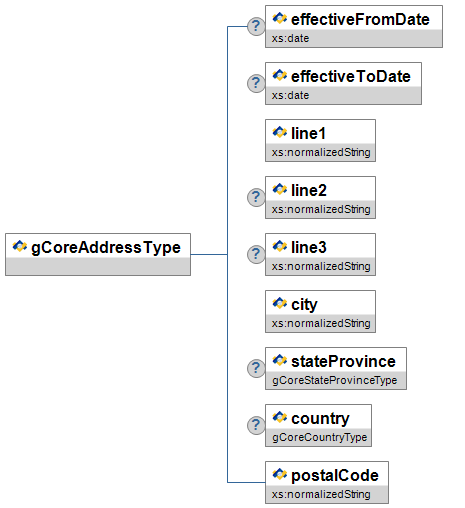Click the question mark beside stateProvince
Image resolution: width=465 pixels, height=508 pixels.
point(256,368)
